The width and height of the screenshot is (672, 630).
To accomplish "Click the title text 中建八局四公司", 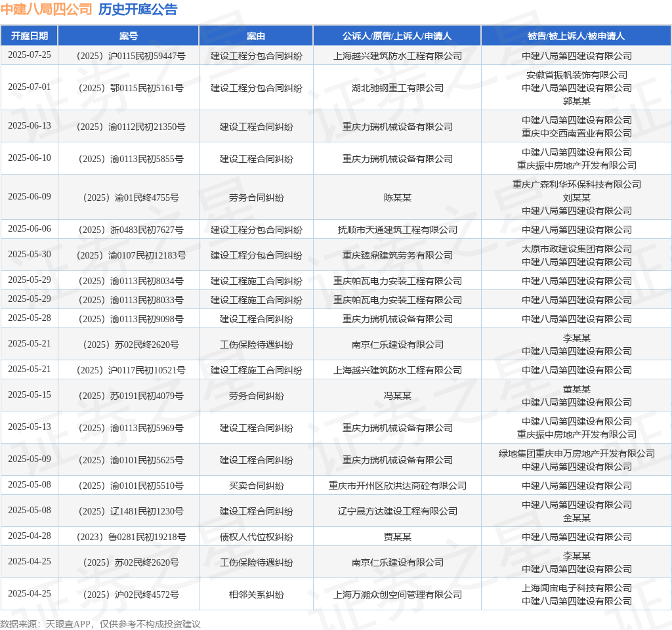I will coord(47,9).
